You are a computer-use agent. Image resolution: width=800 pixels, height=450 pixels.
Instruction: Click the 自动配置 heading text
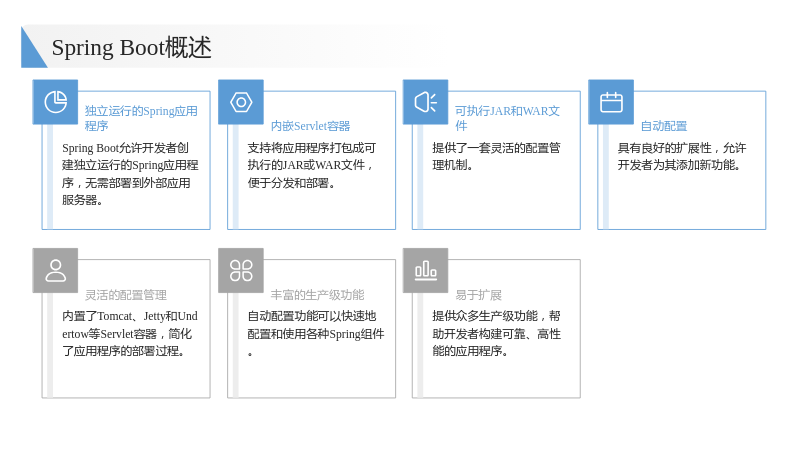664,126
